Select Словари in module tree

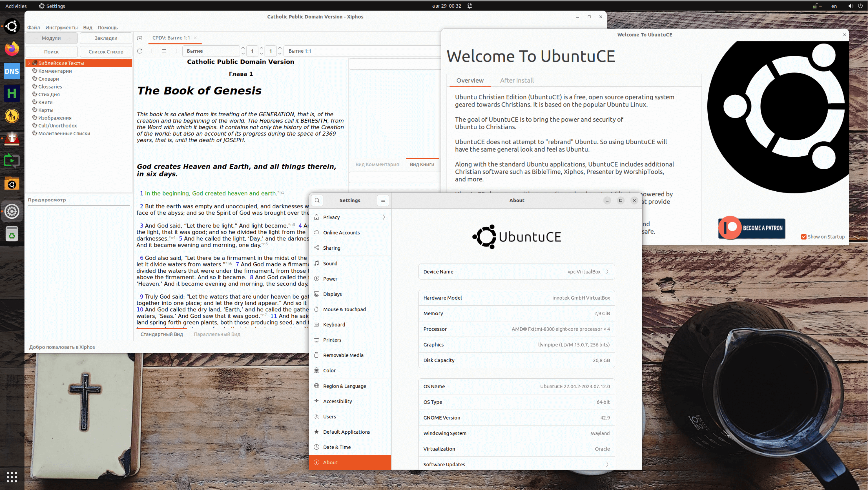[48, 79]
